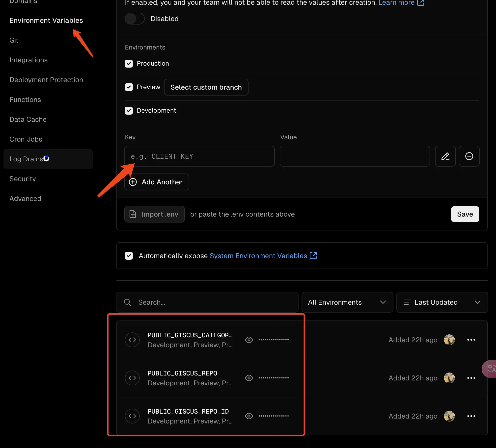Follow the Learn more link
This screenshot has width=496, height=448.
[x=401, y=3]
